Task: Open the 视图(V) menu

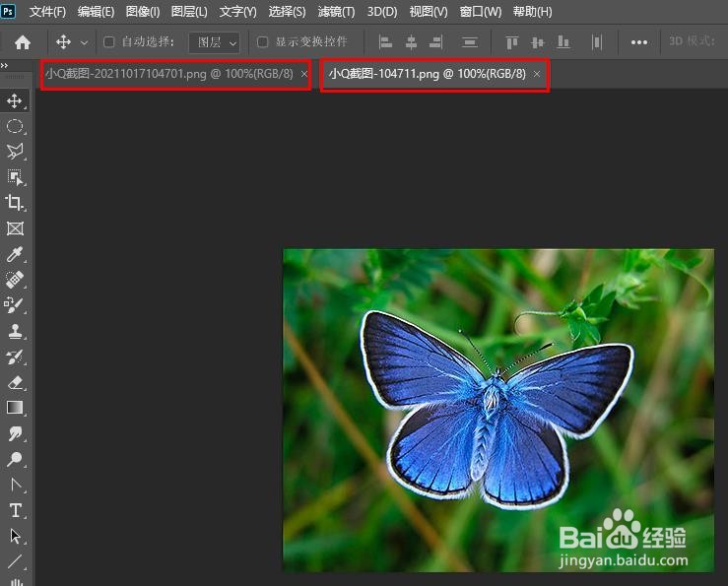Action: [429, 11]
